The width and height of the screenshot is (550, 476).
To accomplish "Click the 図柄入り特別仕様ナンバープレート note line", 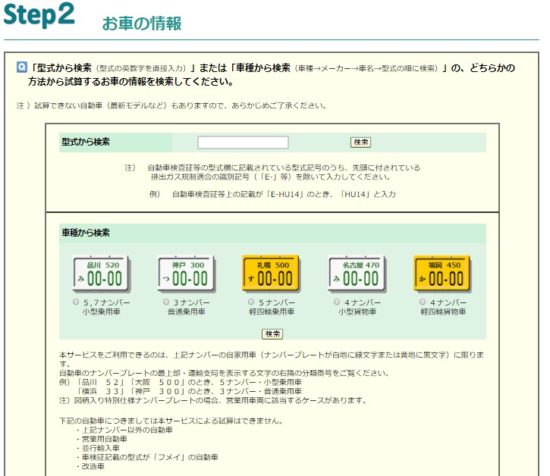I will click(x=213, y=400).
